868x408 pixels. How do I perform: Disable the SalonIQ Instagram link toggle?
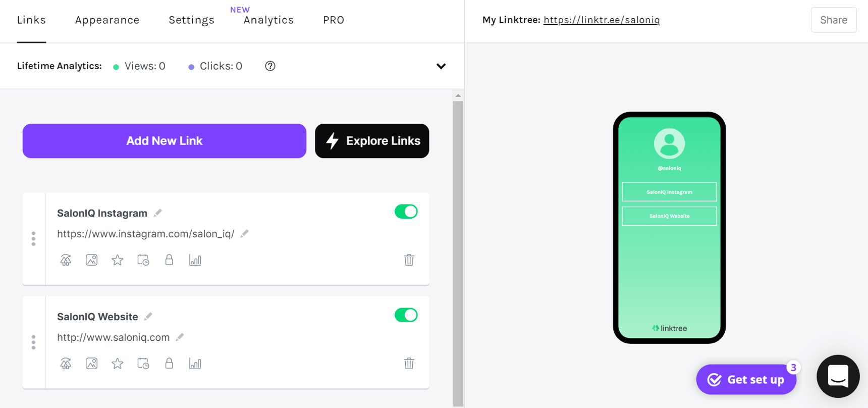tap(406, 211)
